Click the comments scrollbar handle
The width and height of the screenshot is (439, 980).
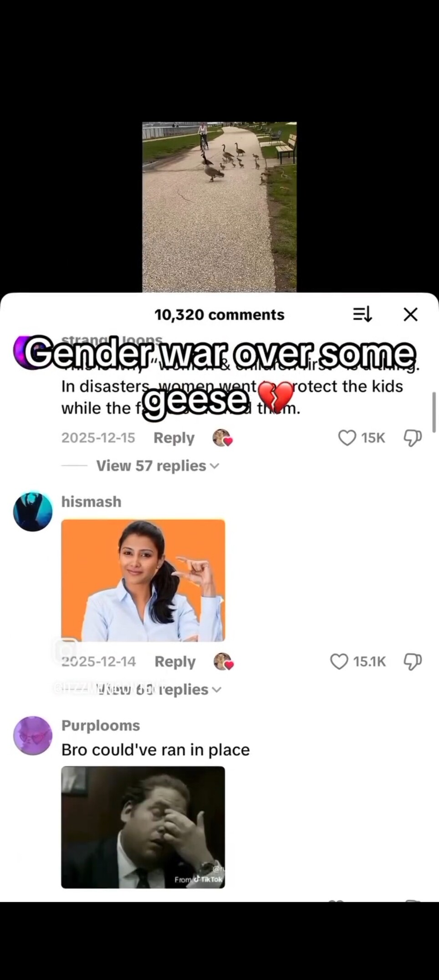click(434, 412)
